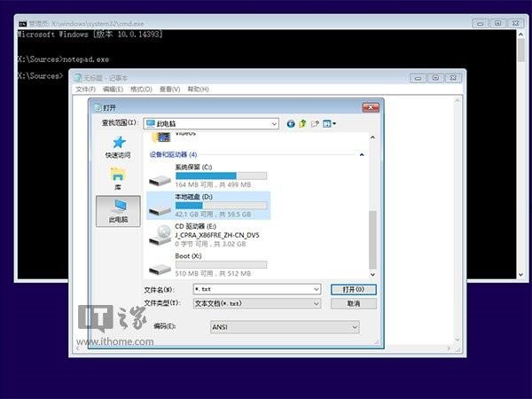Go up one folder level

pyautogui.click(x=302, y=123)
